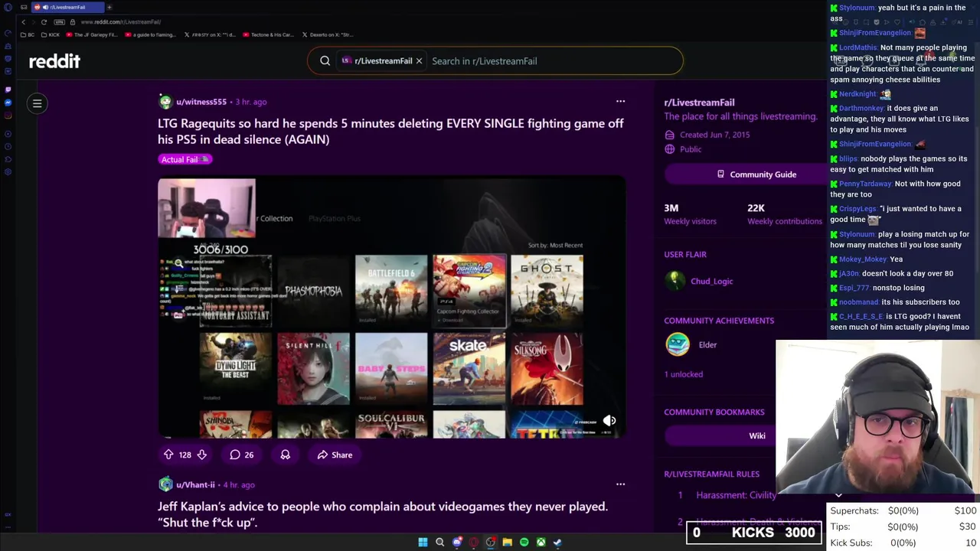Open the 1 unlocked achievements link
Viewport: 980px width, 551px height.
pyautogui.click(x=683, y=374)
